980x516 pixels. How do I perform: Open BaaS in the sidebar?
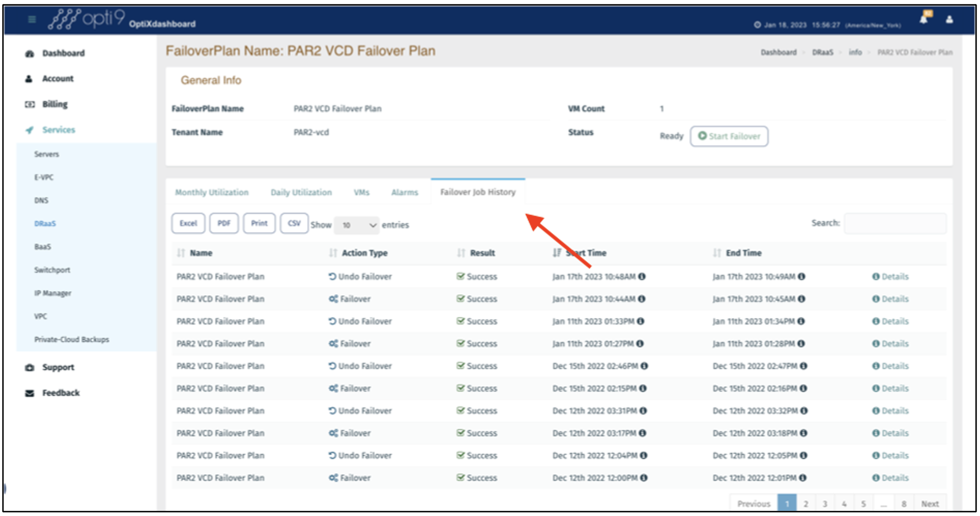point(42,247)
